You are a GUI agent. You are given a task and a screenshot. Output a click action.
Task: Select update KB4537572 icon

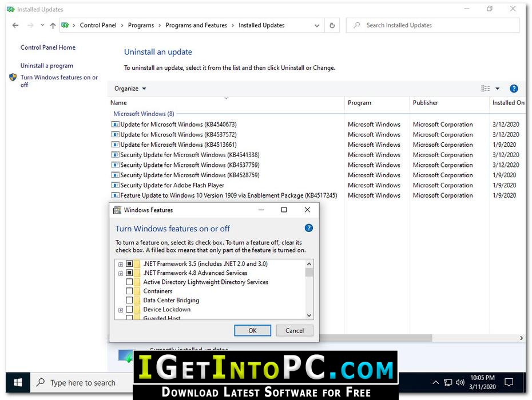point(116,135)
